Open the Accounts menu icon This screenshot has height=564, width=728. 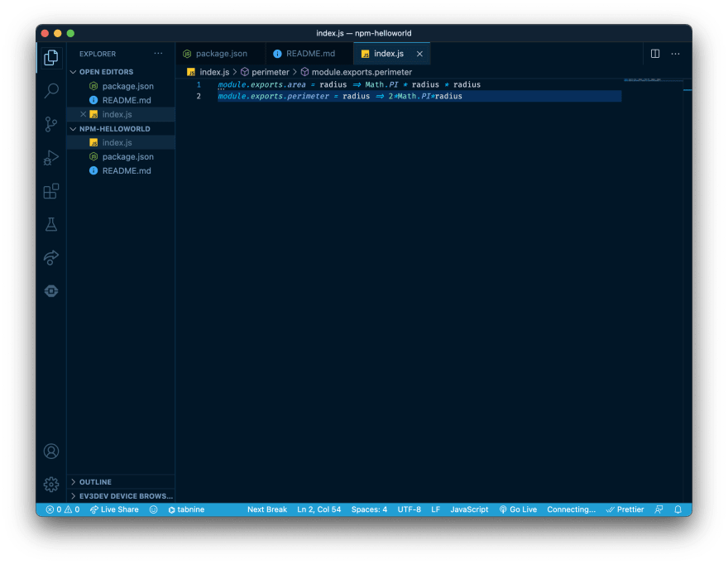click(51, 452)
